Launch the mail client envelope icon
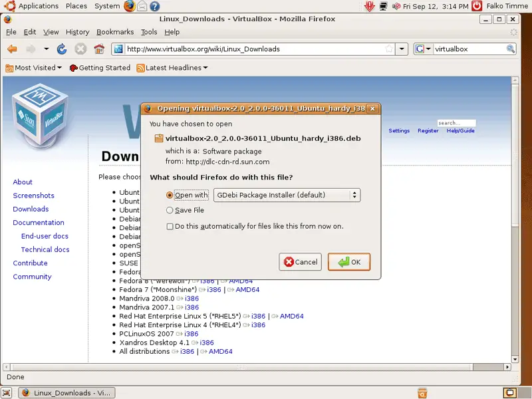The image size is (532, 399). pyautogui.click(x=142, y=6)
